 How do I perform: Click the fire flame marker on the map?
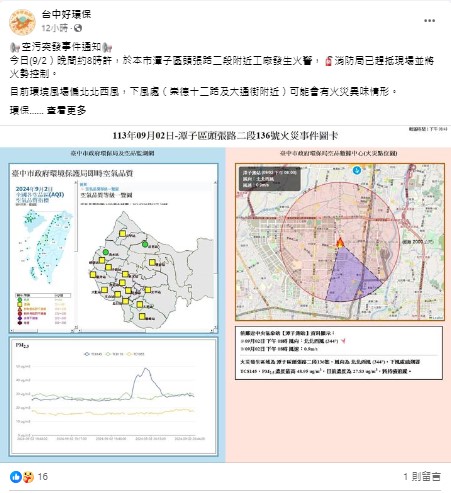[x=340, y=242]
